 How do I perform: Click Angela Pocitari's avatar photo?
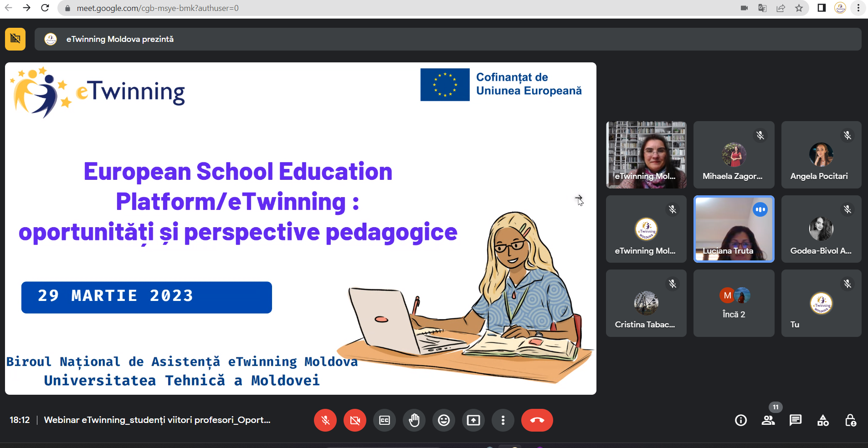pyautogui.click(x=821, y=155)
